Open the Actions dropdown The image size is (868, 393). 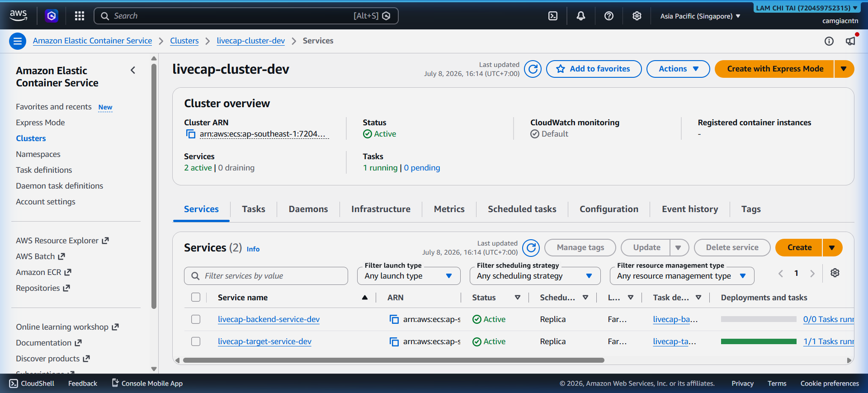[678, 69]
